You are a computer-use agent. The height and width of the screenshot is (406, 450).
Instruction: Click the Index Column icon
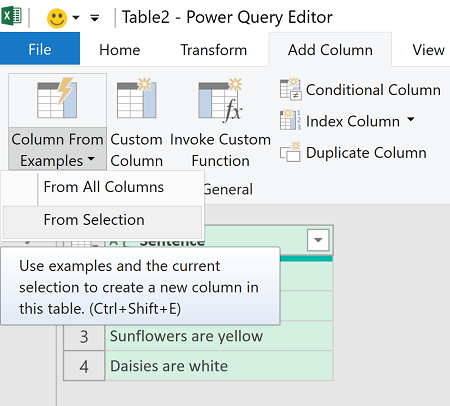pos(291,120)
